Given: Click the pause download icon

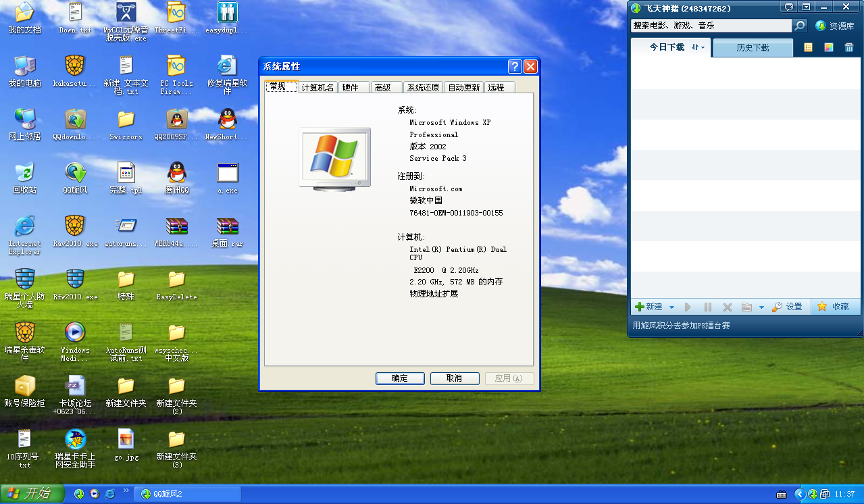Looking at the screenshot, I should coord(708,307).
